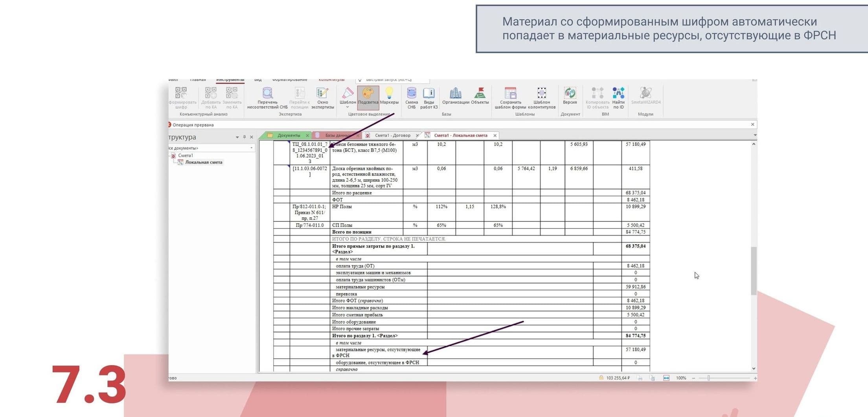Open the Структура panel options dropdown

(237, 137)
